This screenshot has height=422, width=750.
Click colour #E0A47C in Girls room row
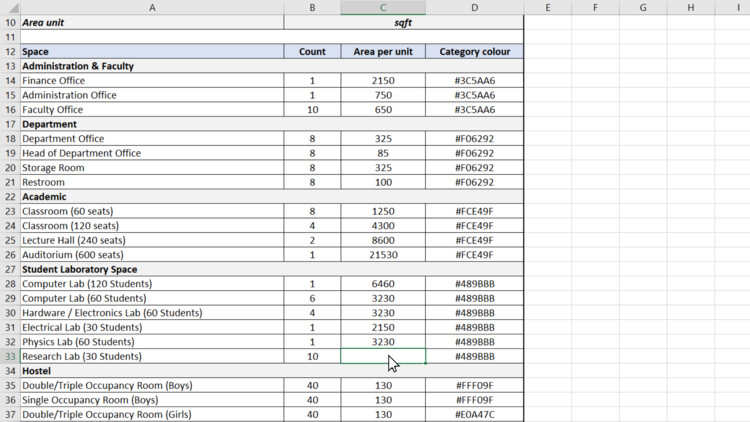pyautogui.click(x=474, y=414)
